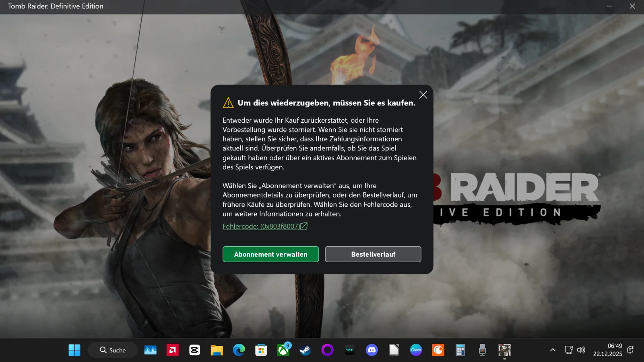
Task: Close the purchase error dialog
Action: click(x=423, y=95)
